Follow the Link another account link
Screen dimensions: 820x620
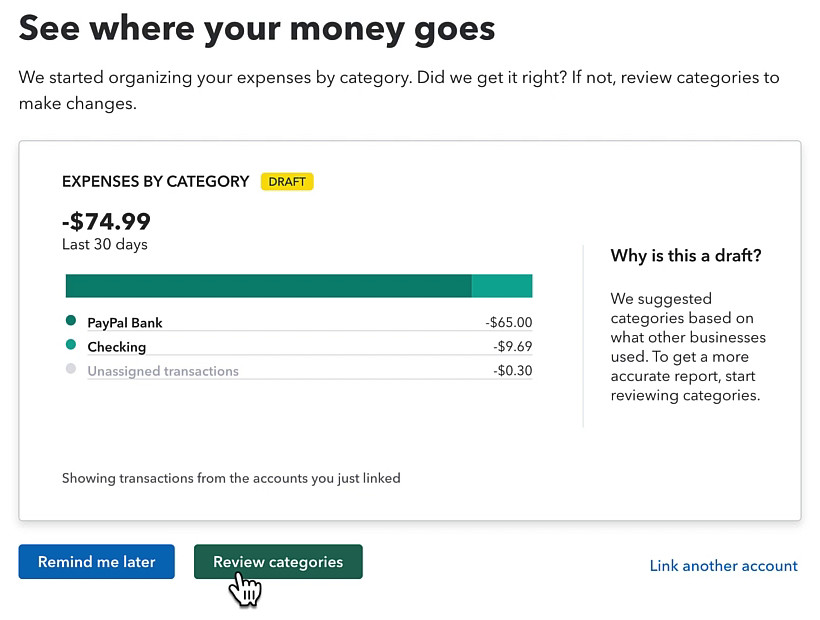point(723,566)
